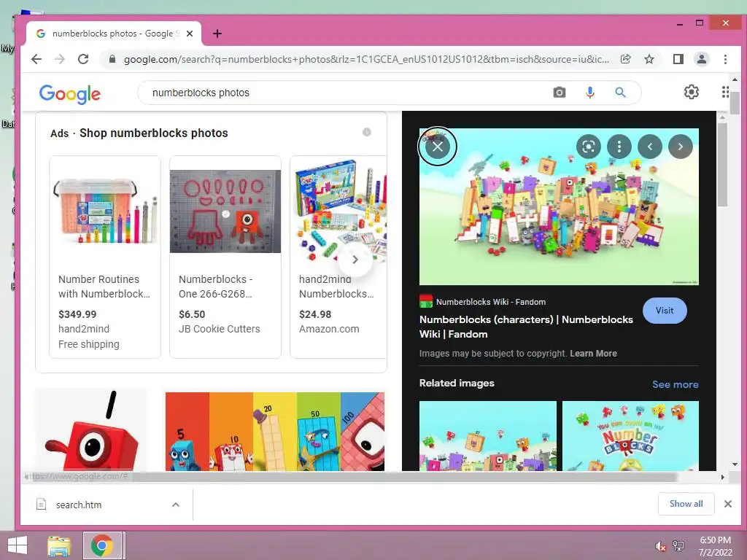
Task: Open File Explorer from taskbar
Action: point(59,545)
